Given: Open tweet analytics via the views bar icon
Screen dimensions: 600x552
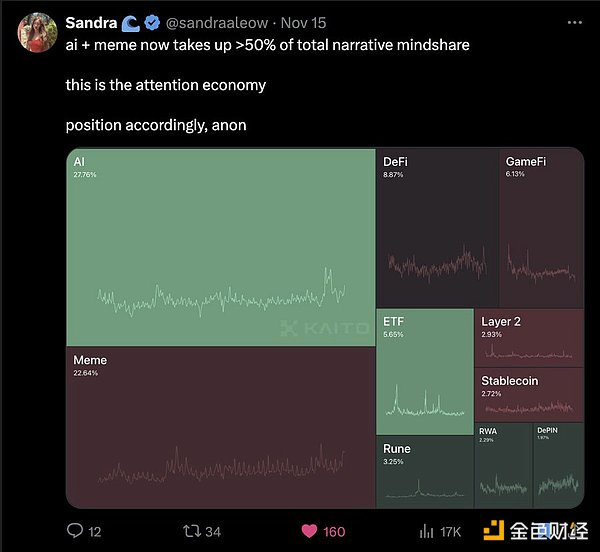Looking at the screenshot, I should click(425, 531).
